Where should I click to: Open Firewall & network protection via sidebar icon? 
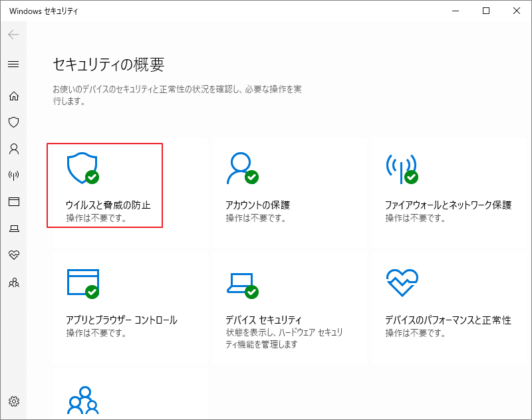(x=13, y=175)
